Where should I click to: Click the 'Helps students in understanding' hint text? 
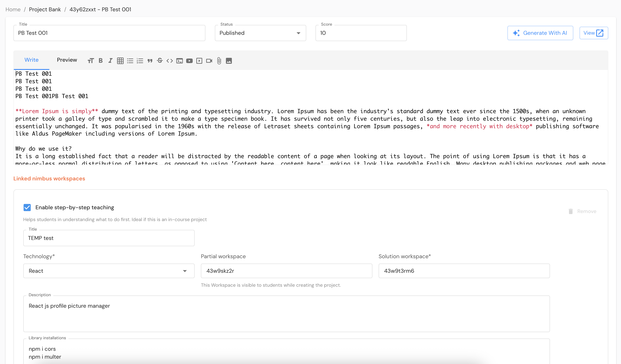click(115, 219)
